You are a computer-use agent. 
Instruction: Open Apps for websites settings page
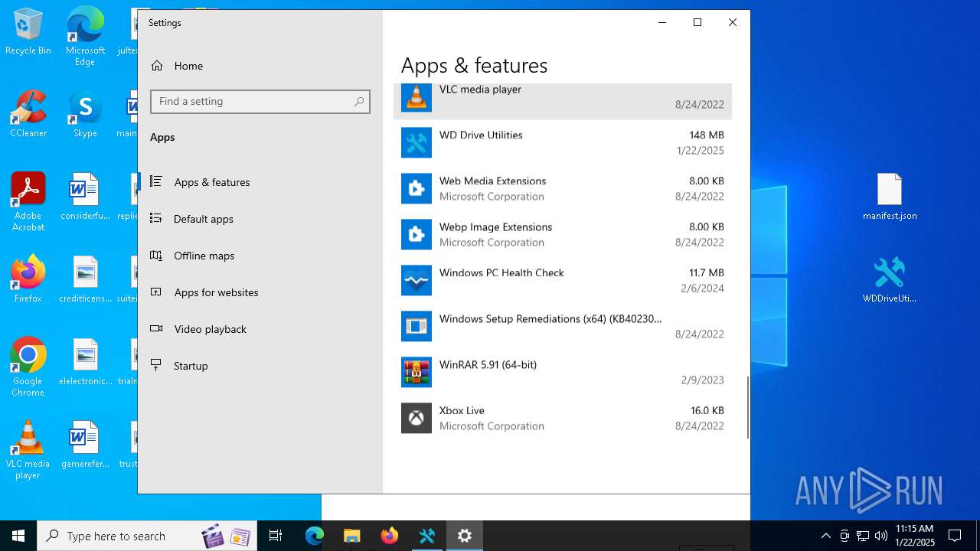pyautogui.click(x=260, y=292)
